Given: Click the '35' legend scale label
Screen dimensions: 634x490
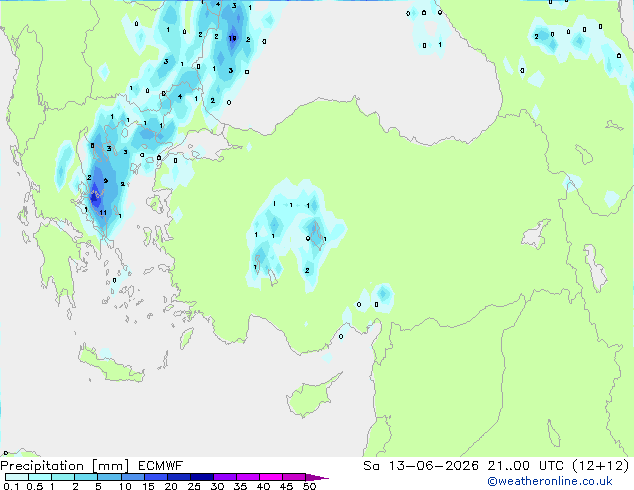Looking at the screenshot, I should point(240,486).
